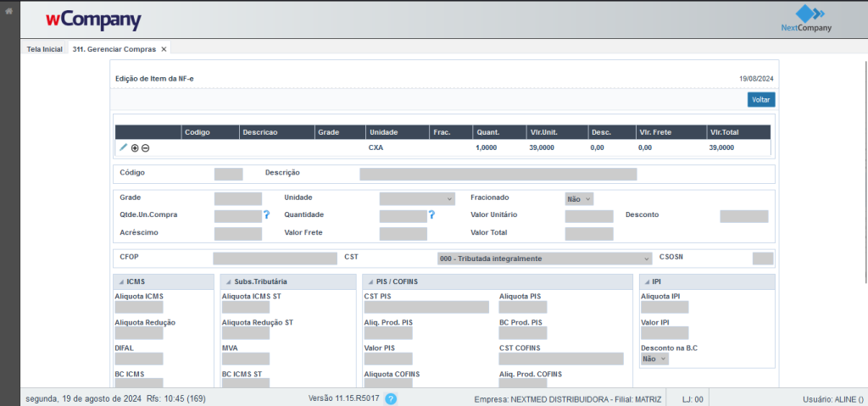The height and width of the screenshot is (406, 868).
Task: Click the help question mark beside Quantidade field
Action: [x=431, y=214]
